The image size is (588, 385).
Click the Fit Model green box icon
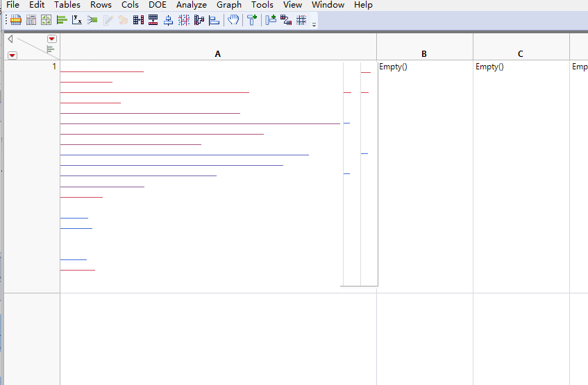pyautogui.click(x=92, y=20)
